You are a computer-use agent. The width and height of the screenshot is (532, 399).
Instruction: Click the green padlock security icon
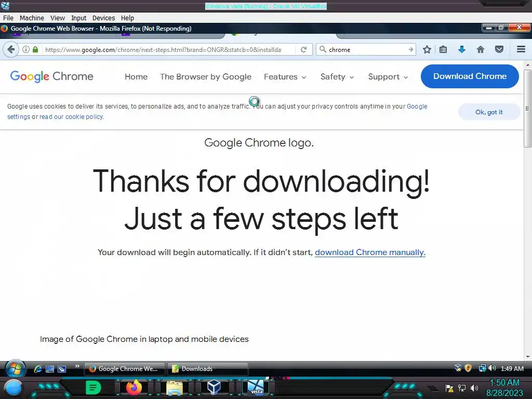35,49
